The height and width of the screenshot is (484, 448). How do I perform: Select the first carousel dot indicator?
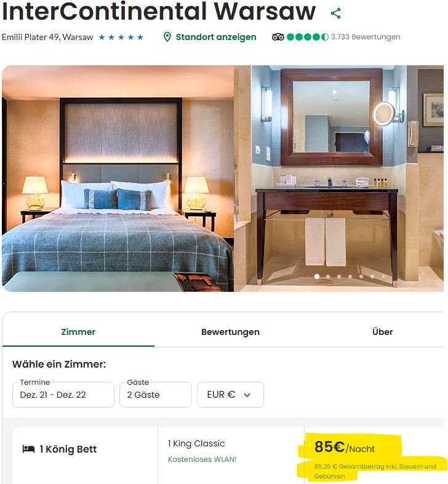click(317, 276)
